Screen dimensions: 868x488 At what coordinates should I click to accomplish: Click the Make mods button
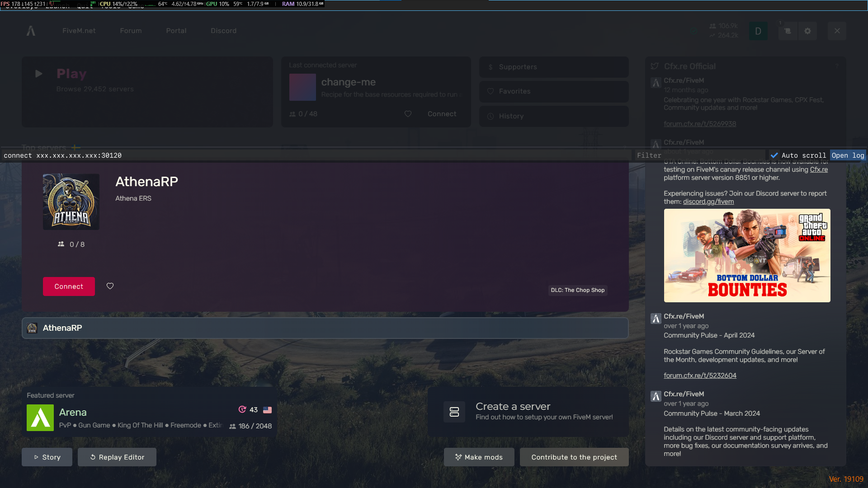pyautogui.click(x=479, y=457)
